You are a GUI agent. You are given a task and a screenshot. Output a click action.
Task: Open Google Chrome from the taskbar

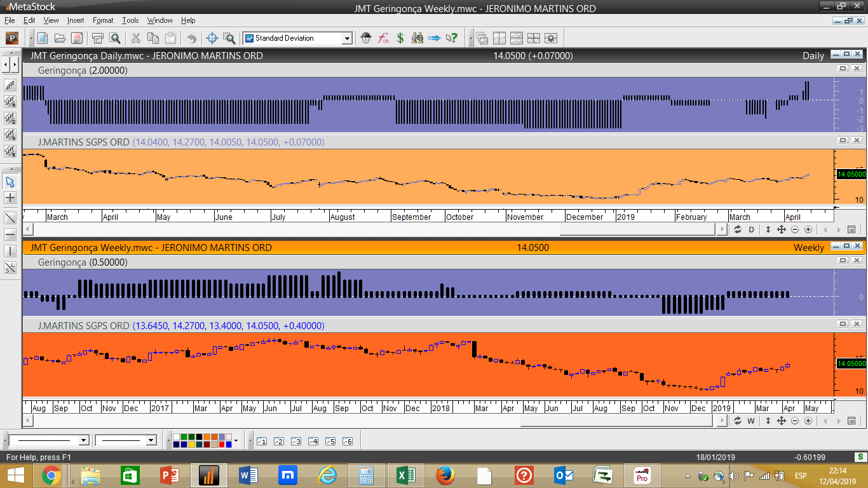pyautogui.click(x=51, y=475)
